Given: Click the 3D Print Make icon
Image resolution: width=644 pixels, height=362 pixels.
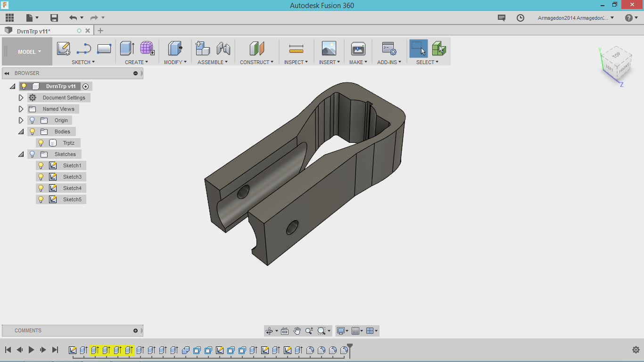Looking at the screenshot, I should pyautogui.click(x=358, y=49).
